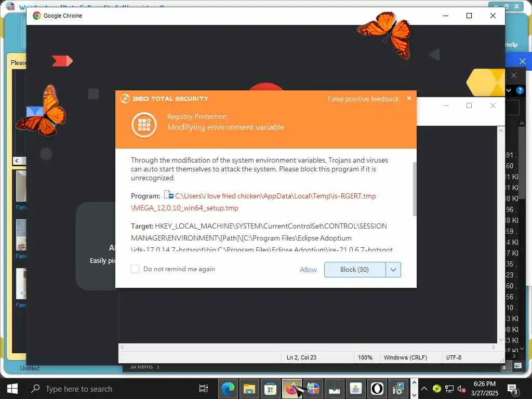Click the 360 Total Security tray icon
The image size is (532, 399).
[436, 389]
